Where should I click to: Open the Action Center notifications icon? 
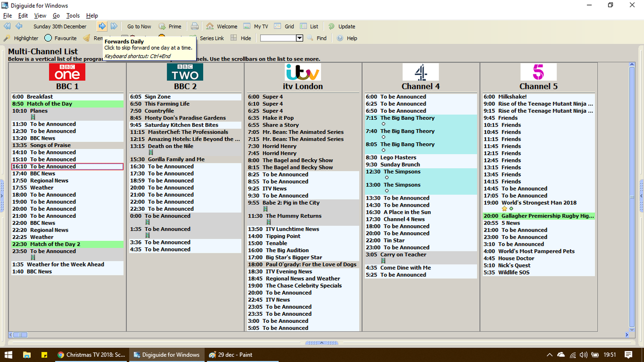[x=628, y=354]
